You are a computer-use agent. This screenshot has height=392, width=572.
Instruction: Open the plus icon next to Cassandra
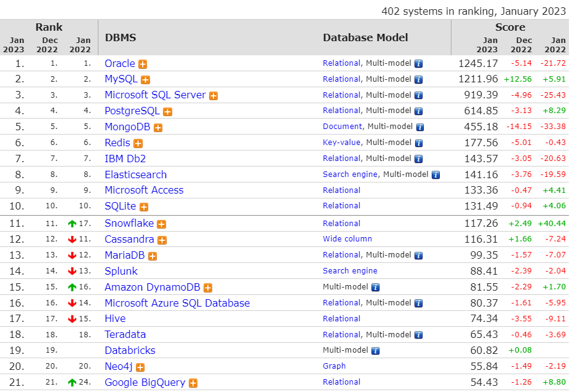[162, 240]
